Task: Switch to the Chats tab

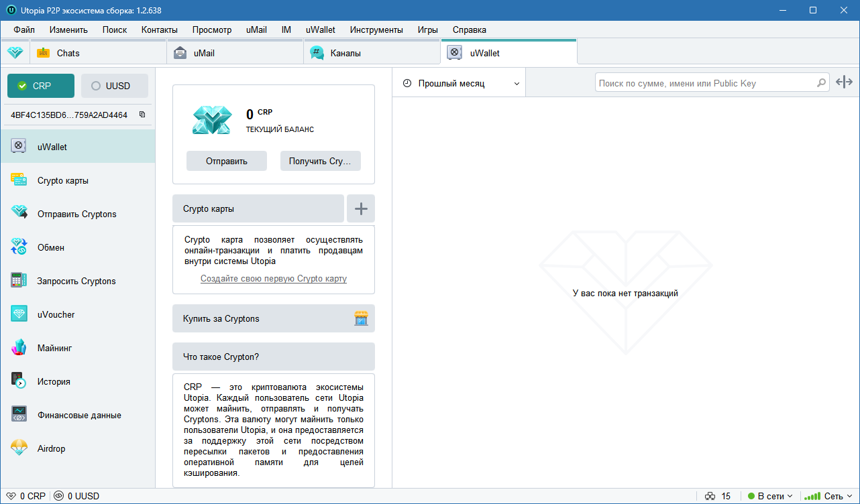Action: 98,53
